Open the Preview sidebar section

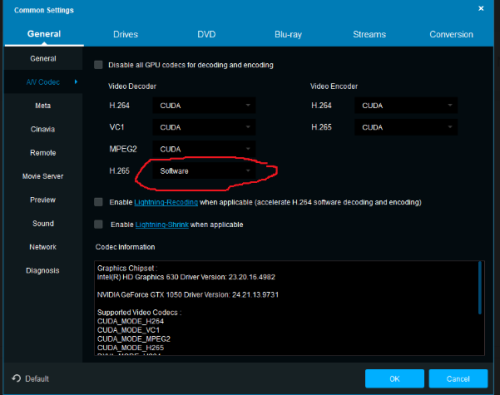click(x=43, y=200)
